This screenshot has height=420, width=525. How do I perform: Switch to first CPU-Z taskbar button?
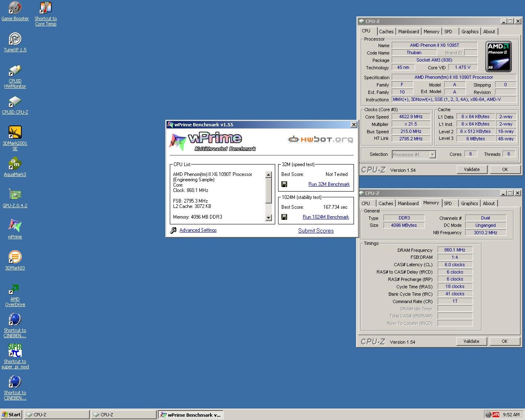click(57, 415)
